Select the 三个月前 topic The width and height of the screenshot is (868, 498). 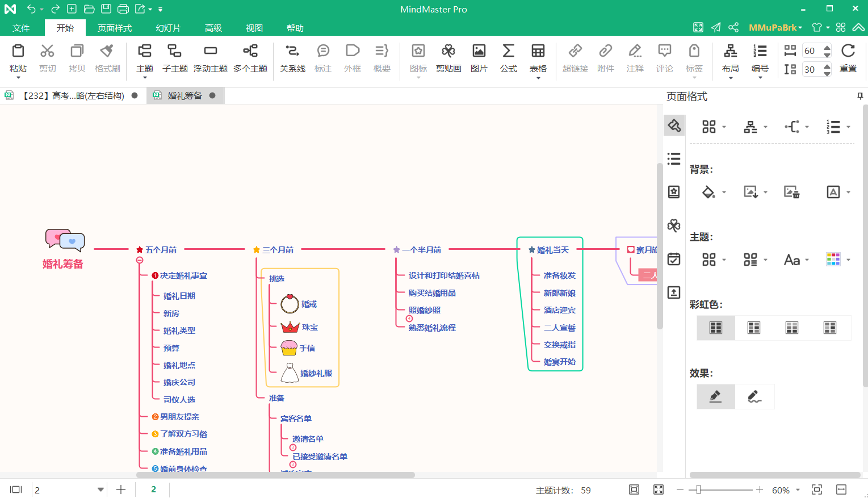[x=278, y=250]
